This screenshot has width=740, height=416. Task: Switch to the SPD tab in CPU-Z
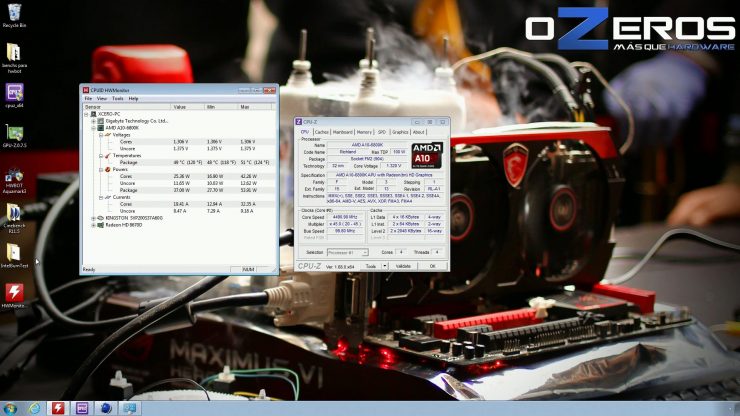pos(382,132)
